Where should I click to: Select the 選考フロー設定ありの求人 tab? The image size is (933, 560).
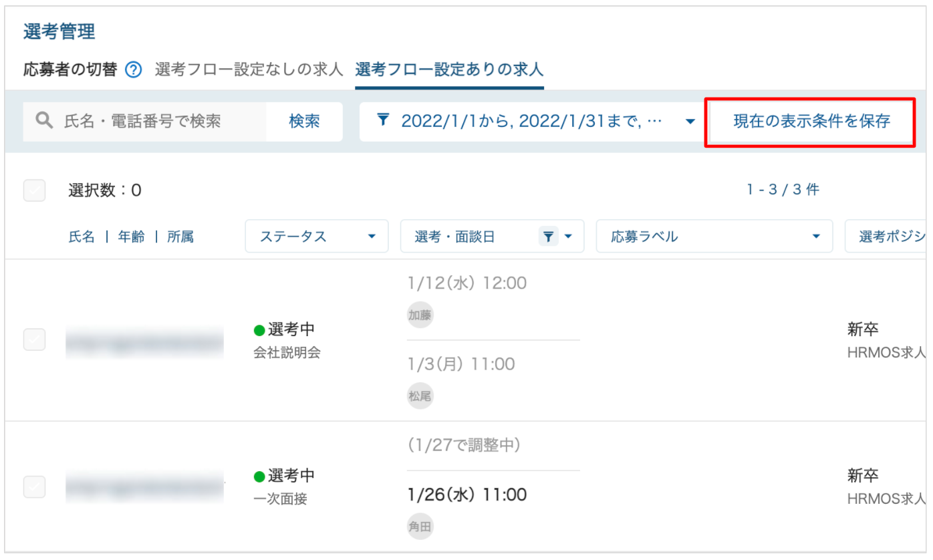pyautogui.click(x=449, y=69)
